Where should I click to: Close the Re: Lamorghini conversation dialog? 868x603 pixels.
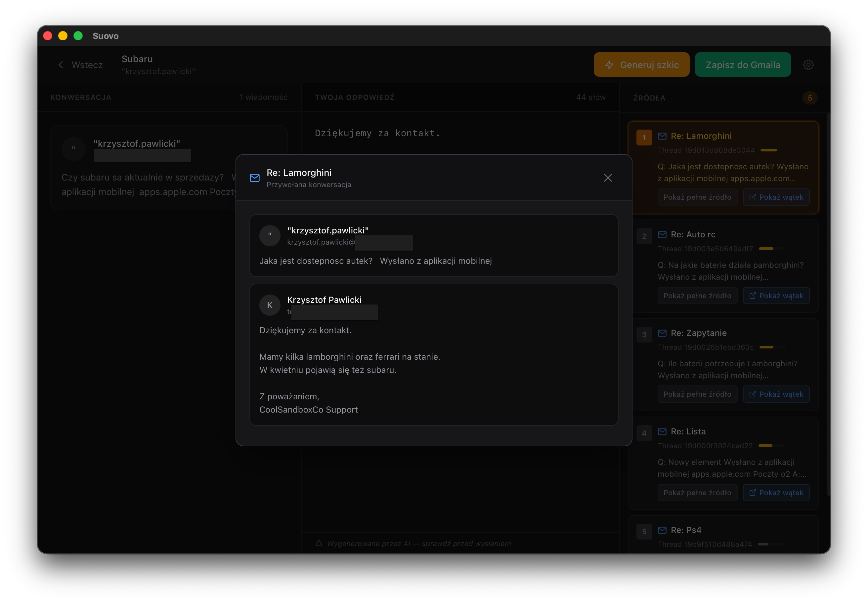[608, 178]
